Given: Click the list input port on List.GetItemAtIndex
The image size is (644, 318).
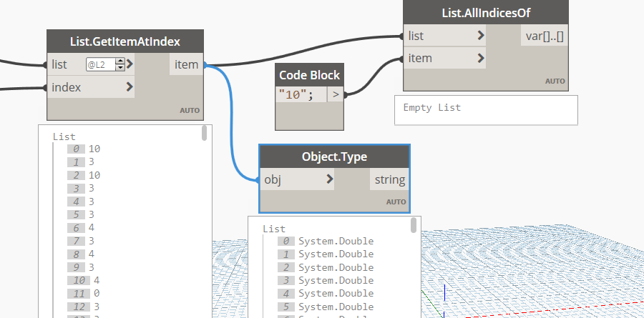Looking at the screenshot, I should [59, 64].
